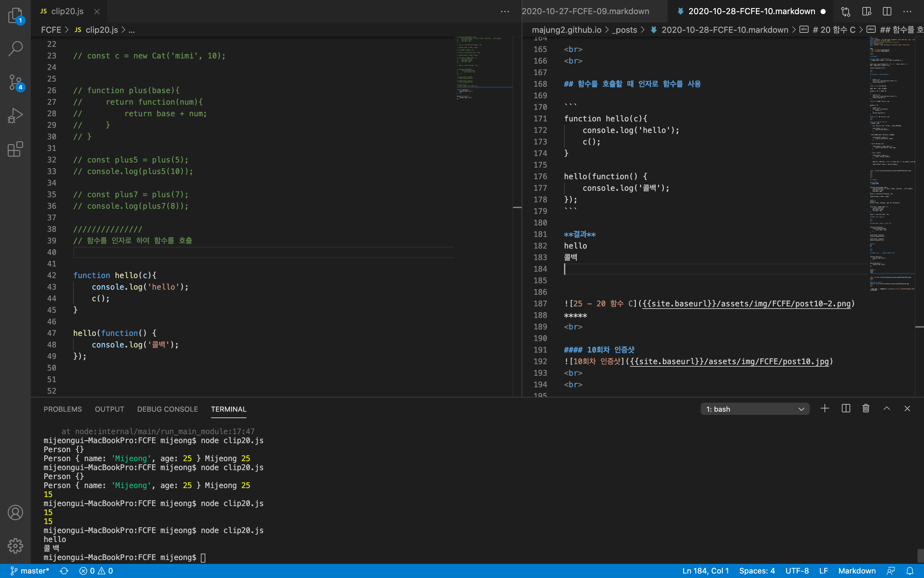Screen dimensions: 924x578
Task: Click _posts breadcrumb folder
Action: point(625,30)
